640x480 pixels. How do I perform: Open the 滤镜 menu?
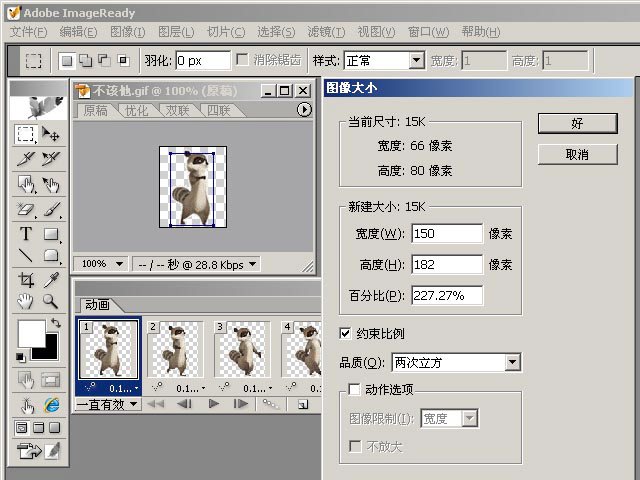(326, 32)
